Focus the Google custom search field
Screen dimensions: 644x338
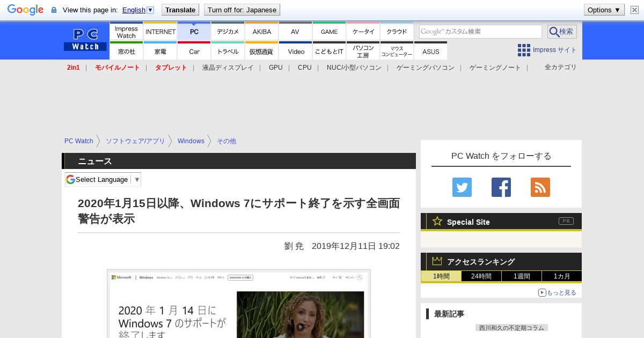480,32
